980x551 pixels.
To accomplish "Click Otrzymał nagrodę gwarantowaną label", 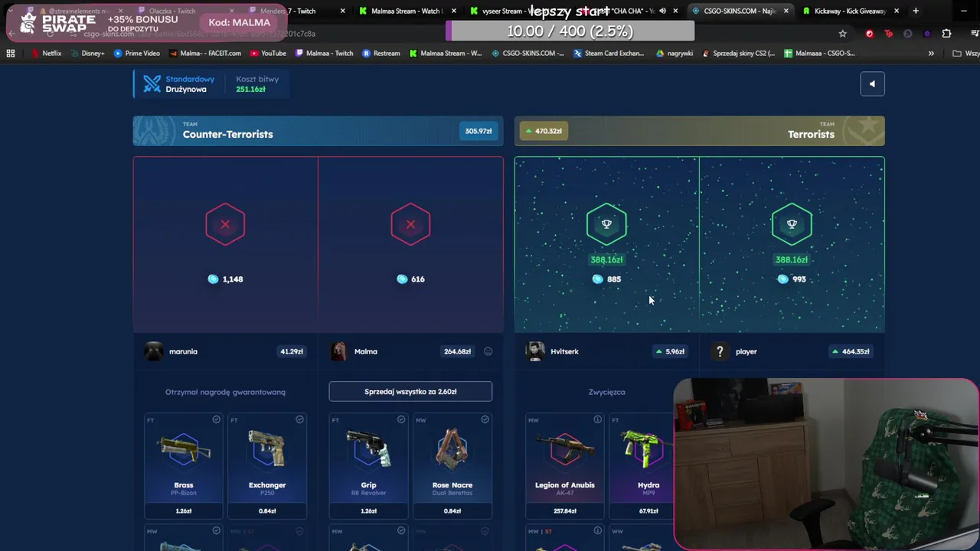I will click(x=225, y=392).
